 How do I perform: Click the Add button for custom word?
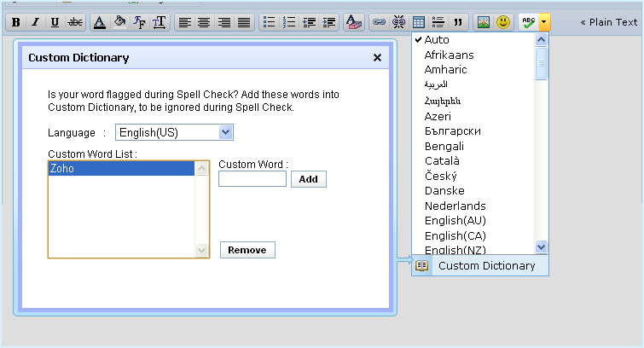[x=308, y=179]
